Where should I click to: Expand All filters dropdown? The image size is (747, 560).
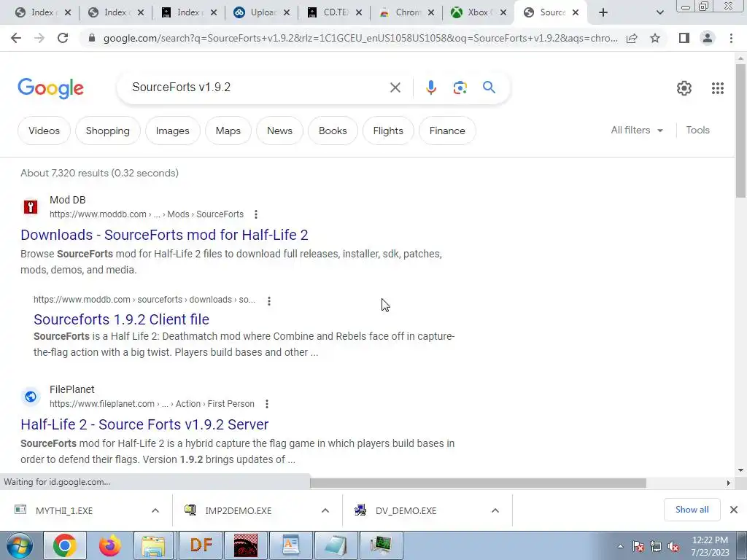pos(637,130)
